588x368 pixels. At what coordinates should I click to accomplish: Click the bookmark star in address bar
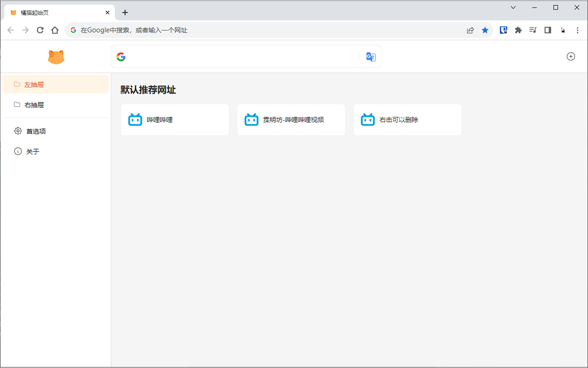[485, 30]
